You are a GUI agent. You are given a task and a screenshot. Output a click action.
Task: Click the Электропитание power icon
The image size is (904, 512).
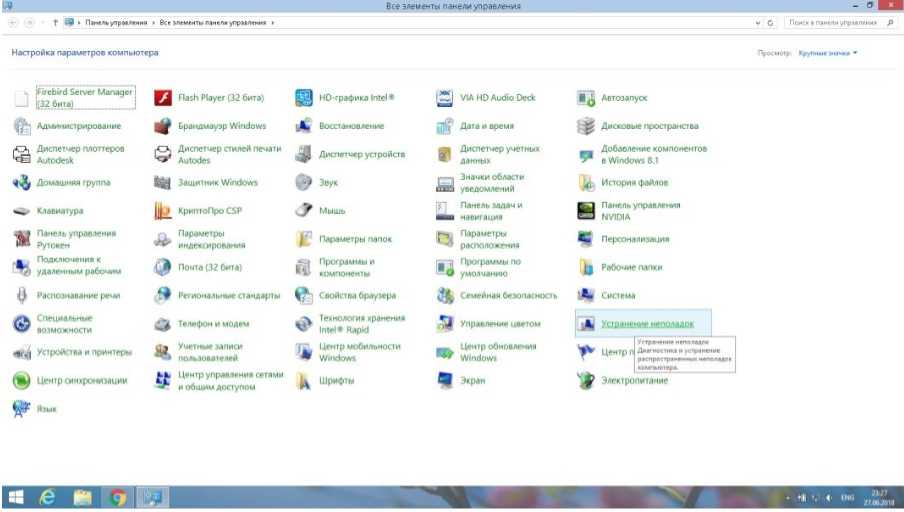pyautogui.click(x=587, y=381)
